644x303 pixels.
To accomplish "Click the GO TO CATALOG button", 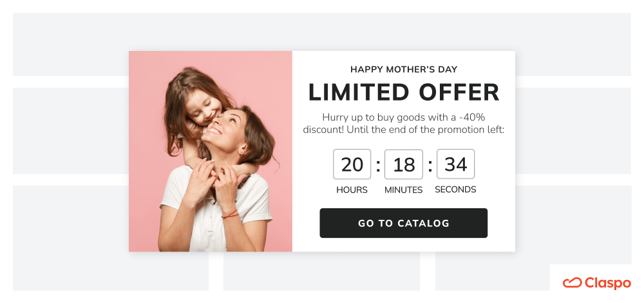I will pos(403,223).
